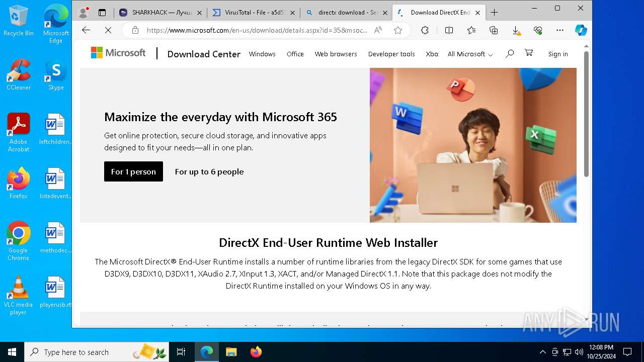Close the Download DirectX End tab
The image size is (644, 362).
478,13
